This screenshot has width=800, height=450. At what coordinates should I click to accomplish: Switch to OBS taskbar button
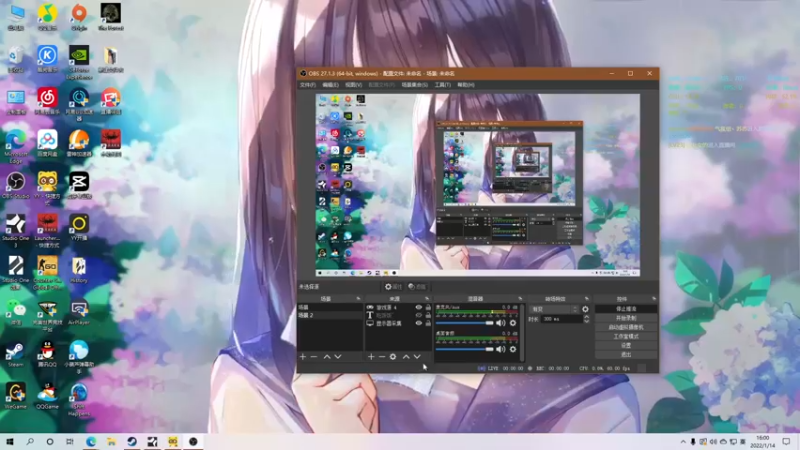point(193,441)
